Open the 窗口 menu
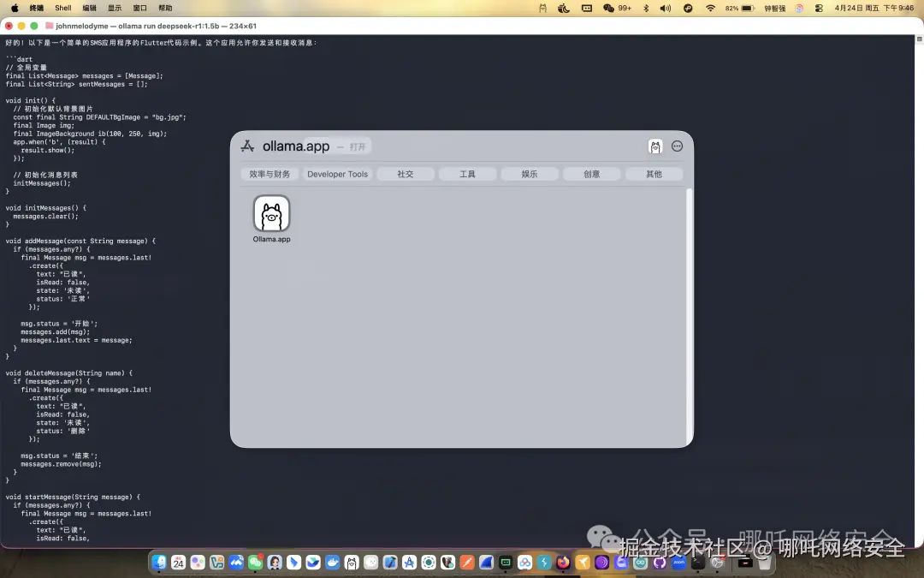This screenshot has width=924, height=578. [x=139, y=9]
